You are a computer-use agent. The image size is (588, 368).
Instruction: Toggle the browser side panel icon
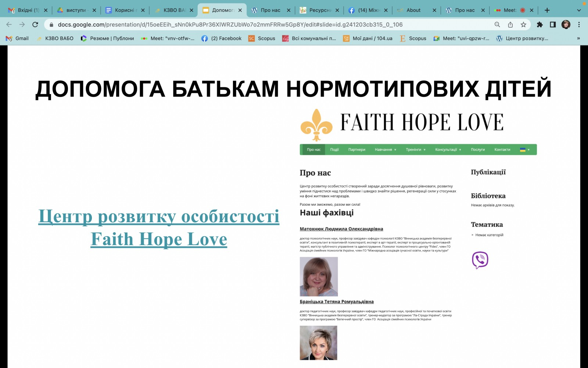click(x=553, y=25)
